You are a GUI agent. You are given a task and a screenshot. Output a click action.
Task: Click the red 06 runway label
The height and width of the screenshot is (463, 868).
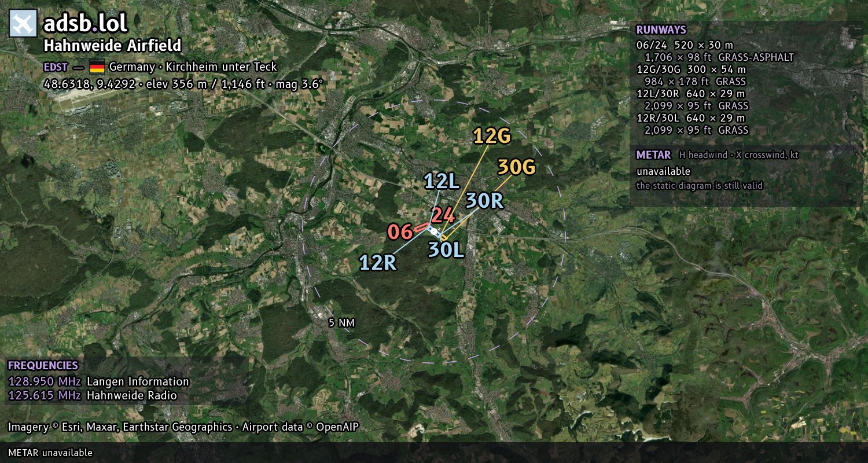tap(400, 232)
